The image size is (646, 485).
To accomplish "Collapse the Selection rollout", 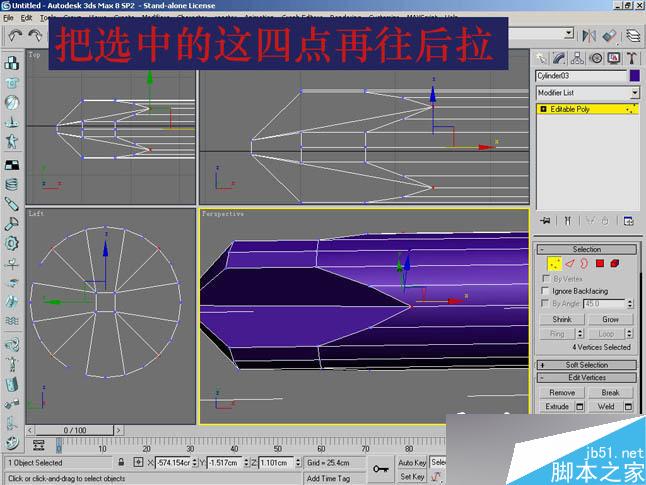I will pyautogui.click(x=587, y=249).
